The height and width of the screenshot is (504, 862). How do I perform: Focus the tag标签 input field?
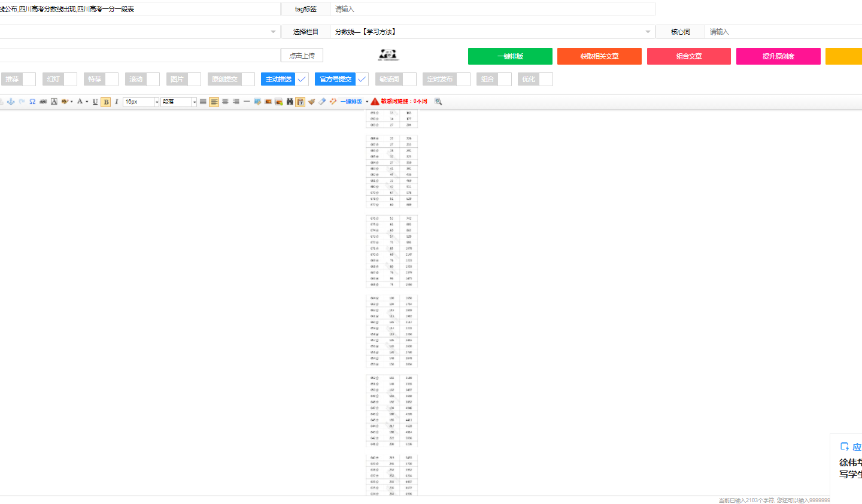click(x=493, y=9)
